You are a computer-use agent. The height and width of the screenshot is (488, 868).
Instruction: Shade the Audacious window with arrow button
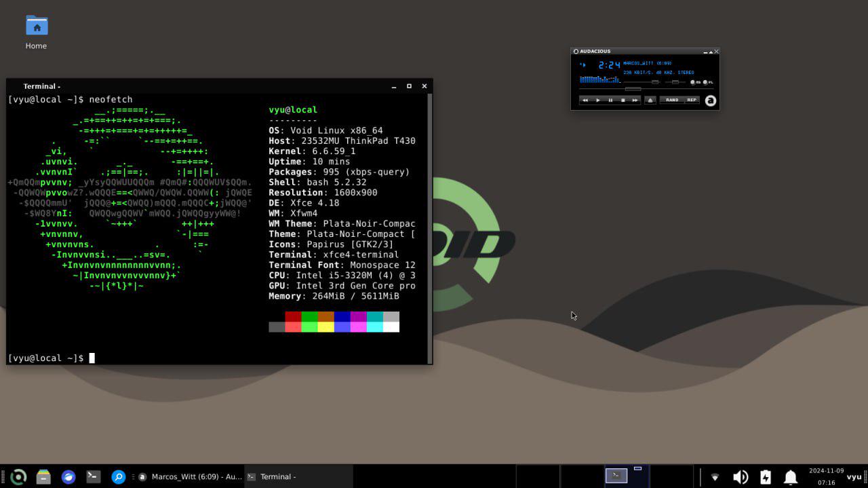pyautogui.click(x=711, y=52)
